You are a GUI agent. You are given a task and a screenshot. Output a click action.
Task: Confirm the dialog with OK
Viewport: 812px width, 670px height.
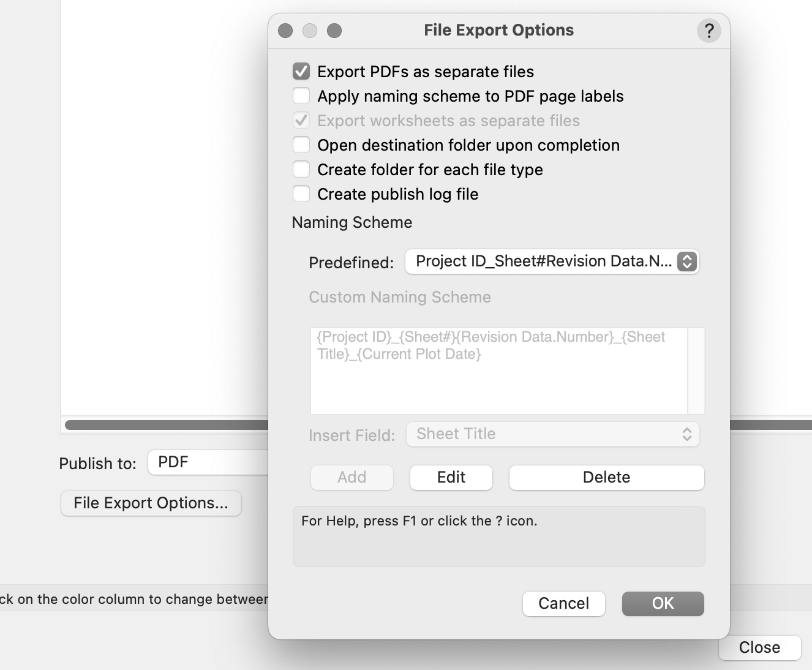pos(663,604)
